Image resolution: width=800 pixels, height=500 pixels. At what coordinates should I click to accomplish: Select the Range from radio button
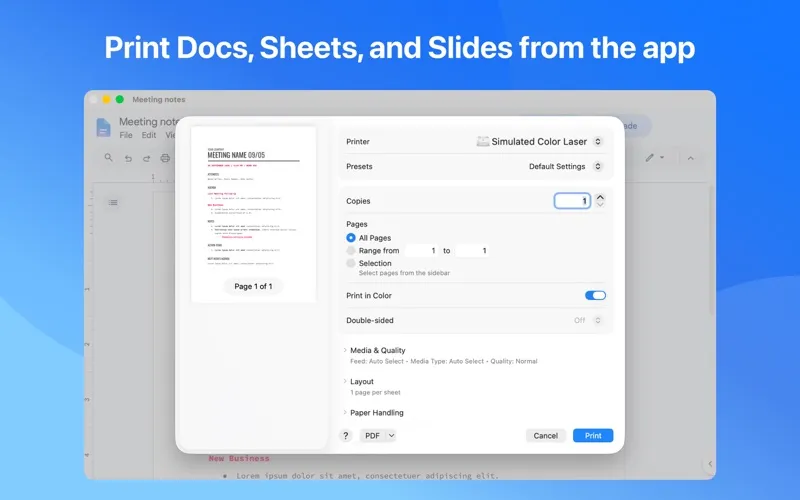coord(351,251)
